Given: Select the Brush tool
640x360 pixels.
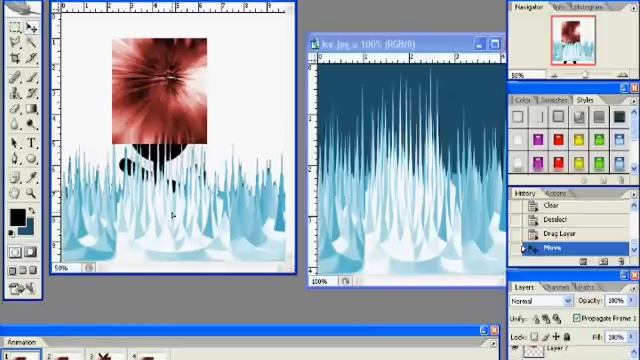Looking at the screenshot, I should [x=31, y=77].
